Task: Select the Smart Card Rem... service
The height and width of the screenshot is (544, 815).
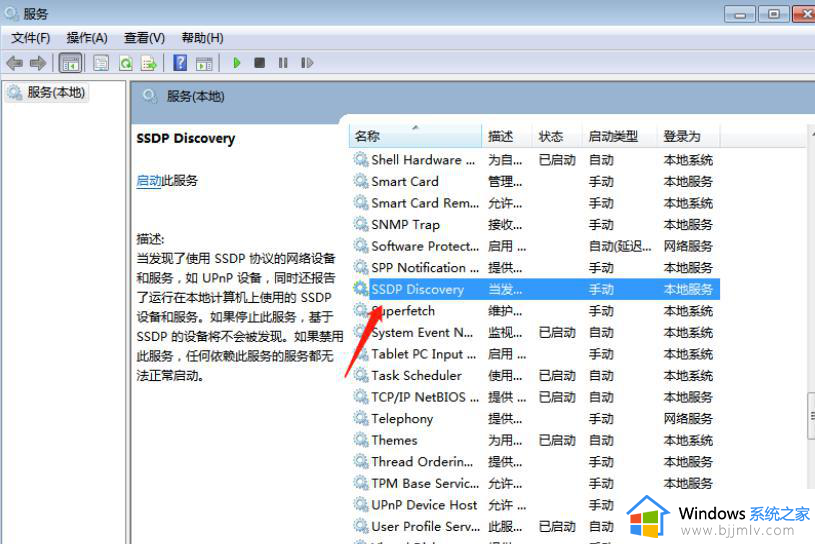Action: click(535, 203)
